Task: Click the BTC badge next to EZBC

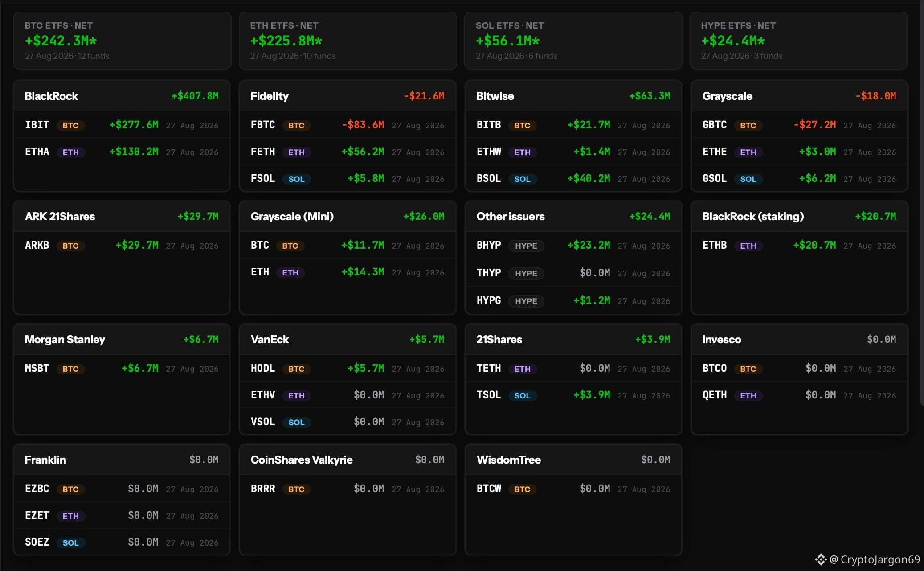Action: [70, 489]
